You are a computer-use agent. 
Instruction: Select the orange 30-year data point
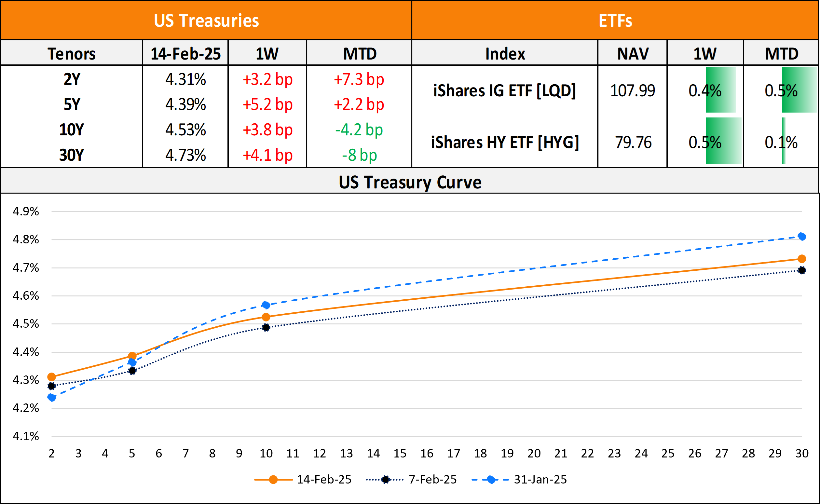coord(802,259)
